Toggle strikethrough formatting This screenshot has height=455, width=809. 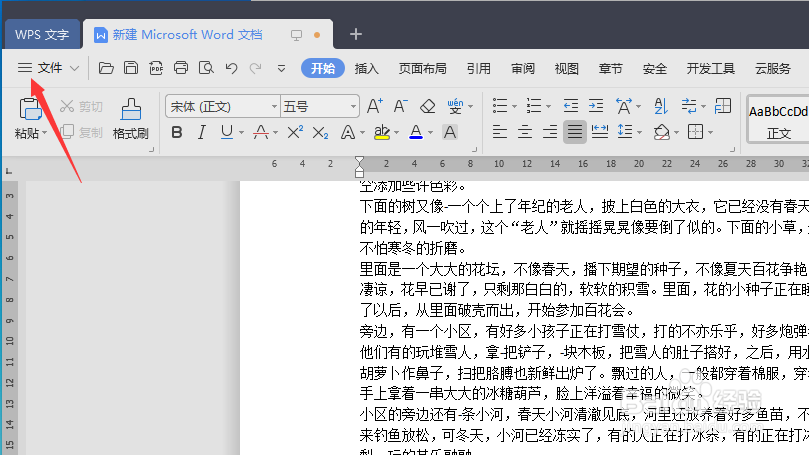[x=261, y=133]
